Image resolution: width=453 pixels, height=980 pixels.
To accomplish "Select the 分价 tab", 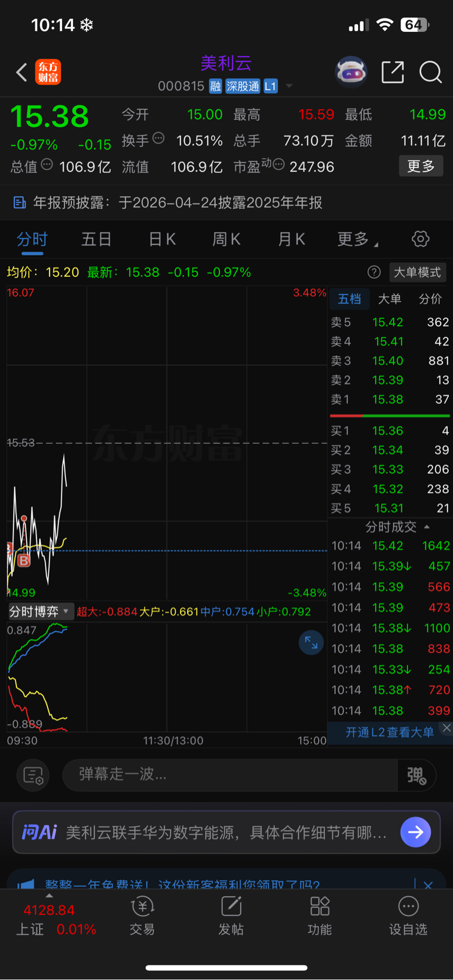I will click(430, 299).
